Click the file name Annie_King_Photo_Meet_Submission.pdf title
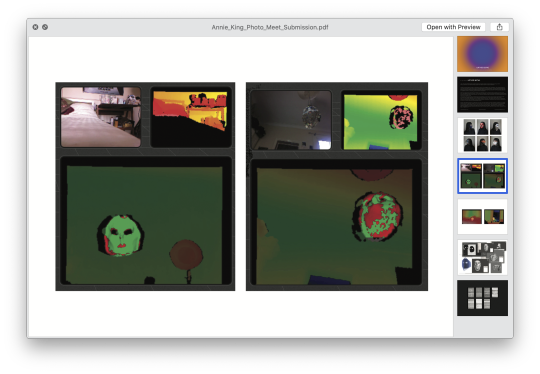This screenshot has height=374, width=540. pyautogui.click(x=270, y=27)
